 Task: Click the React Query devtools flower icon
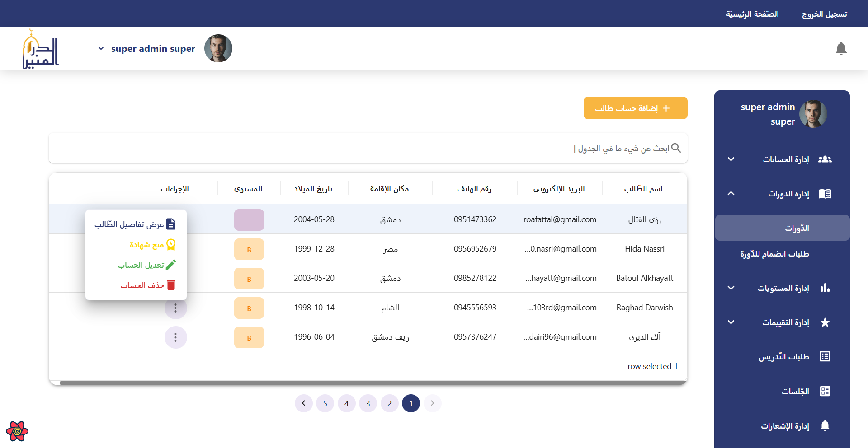pos(17,431)
